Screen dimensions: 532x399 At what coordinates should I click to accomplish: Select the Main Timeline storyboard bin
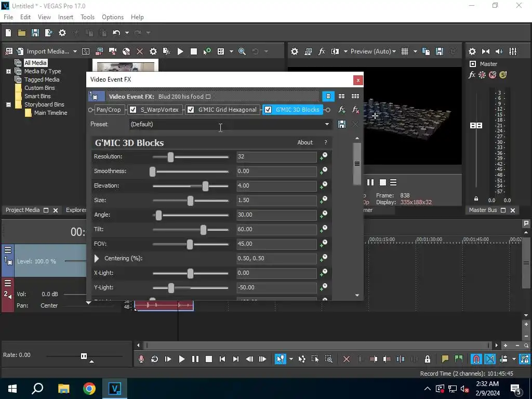point(50,113)
